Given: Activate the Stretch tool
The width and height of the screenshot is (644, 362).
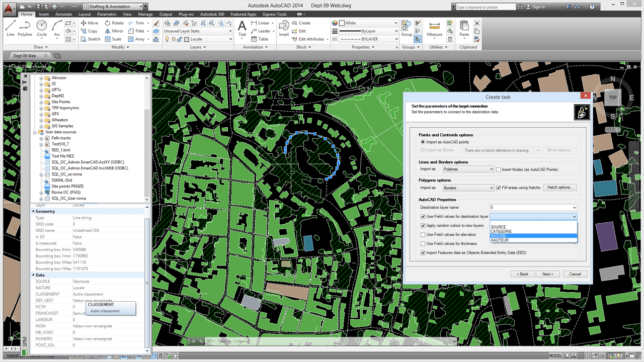Looking at the screenshot, I should [x=91, y=39].
